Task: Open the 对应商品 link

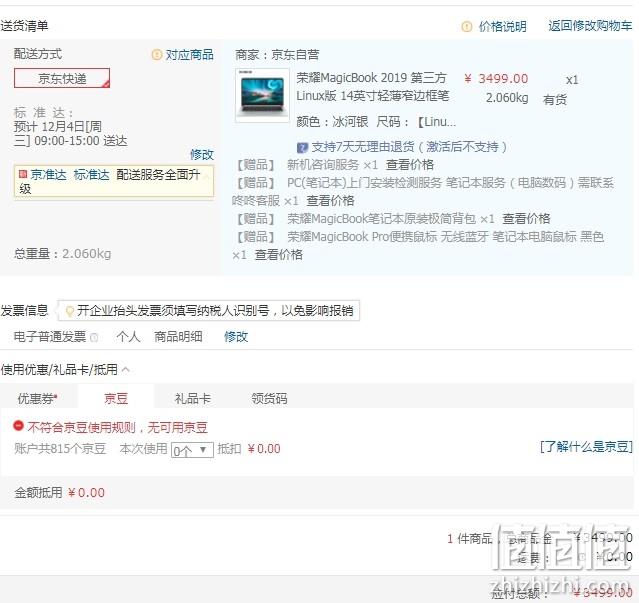Action: [x=189, y=54]
